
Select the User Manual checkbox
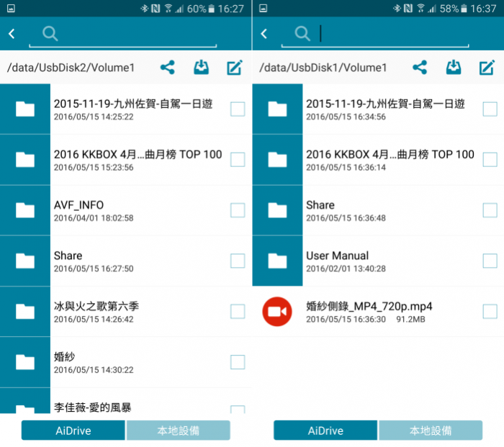(490, 261)
